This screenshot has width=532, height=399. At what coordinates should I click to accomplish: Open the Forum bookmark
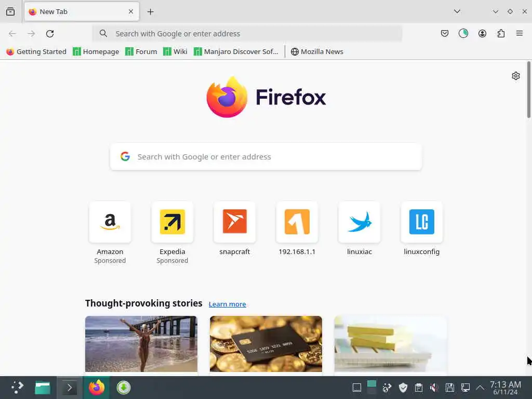[141, 51]
